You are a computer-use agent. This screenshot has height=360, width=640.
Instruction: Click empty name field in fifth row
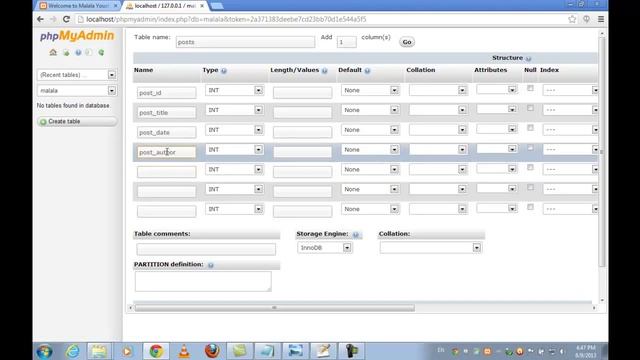[x=167, y=172]
